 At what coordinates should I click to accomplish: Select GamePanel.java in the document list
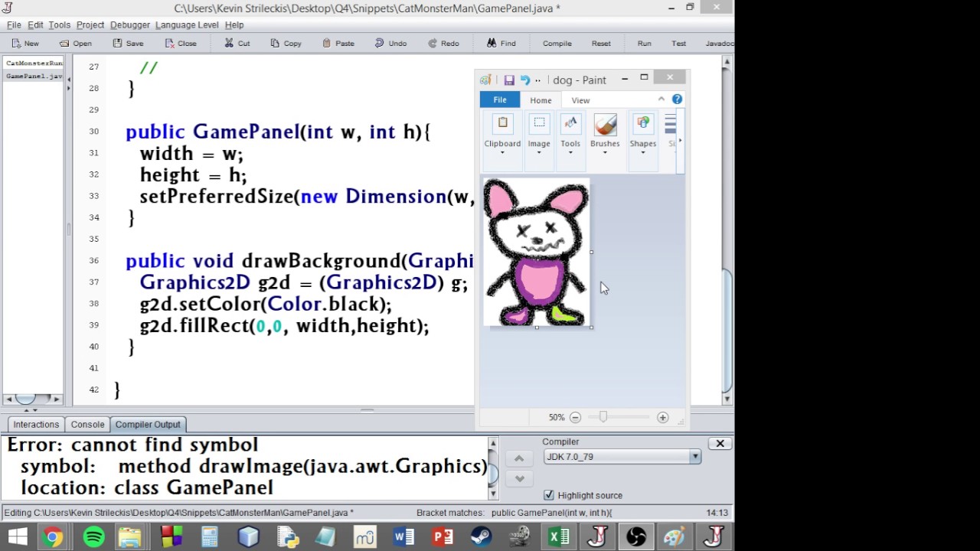[34, 76]
